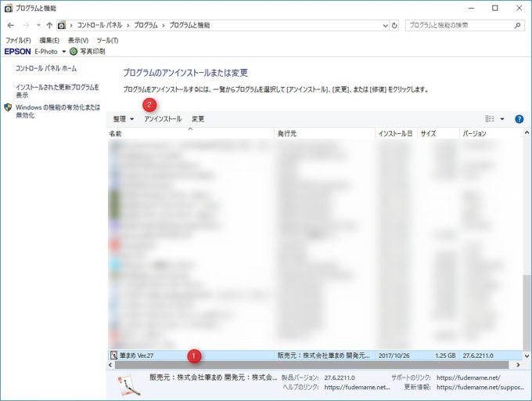The width and height of the screenshot is (532, 401).
Task: Expand the view options dropdown arrow
Action: click(x=502, y=119)
